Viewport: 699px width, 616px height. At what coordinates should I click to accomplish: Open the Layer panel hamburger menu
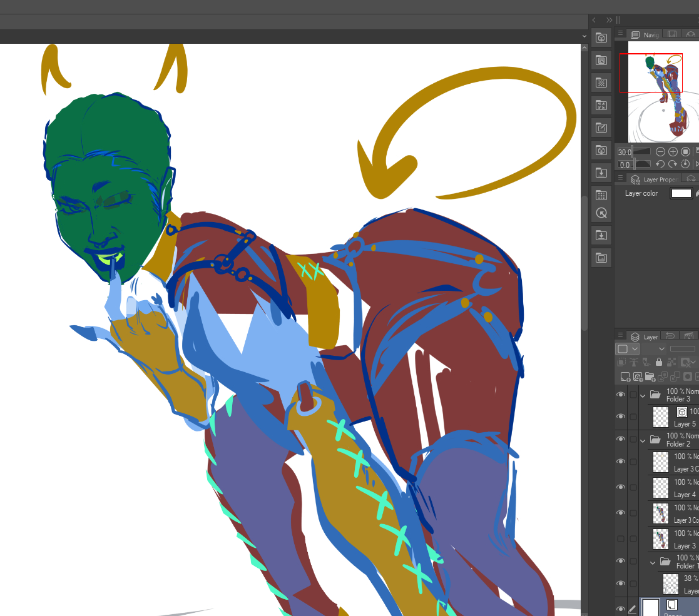pos(620,336)
